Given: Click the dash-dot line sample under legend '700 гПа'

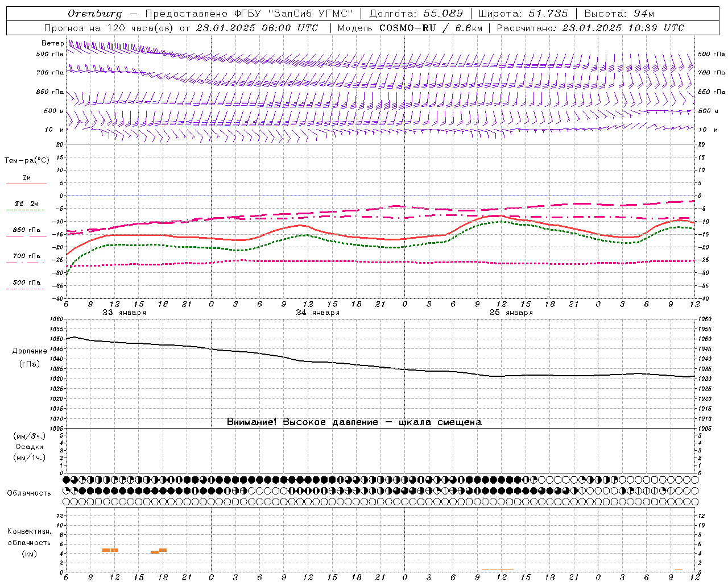Looking at the screenshot, I should click(26, 263).
